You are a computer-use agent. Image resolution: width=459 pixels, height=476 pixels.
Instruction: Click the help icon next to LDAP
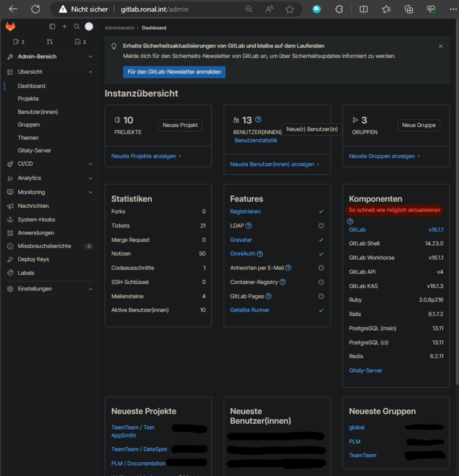click(249, 226)
